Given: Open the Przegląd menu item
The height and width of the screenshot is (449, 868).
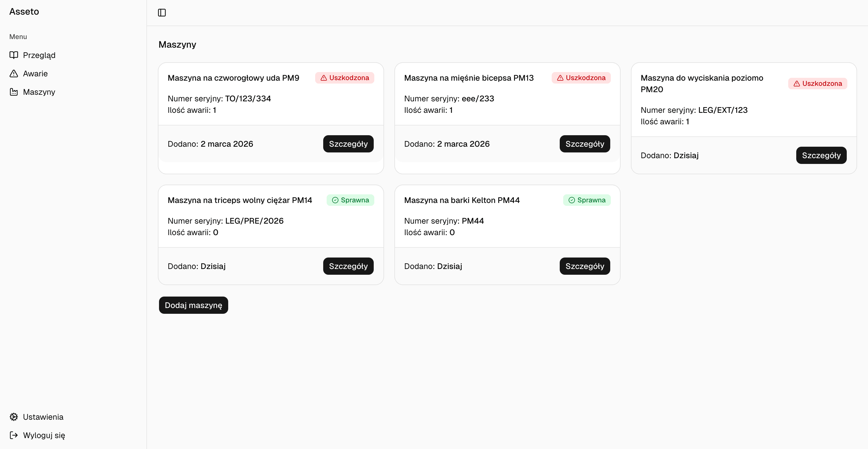Looking at the screenshot, I should pyautogui.click(x=39, y=55).
